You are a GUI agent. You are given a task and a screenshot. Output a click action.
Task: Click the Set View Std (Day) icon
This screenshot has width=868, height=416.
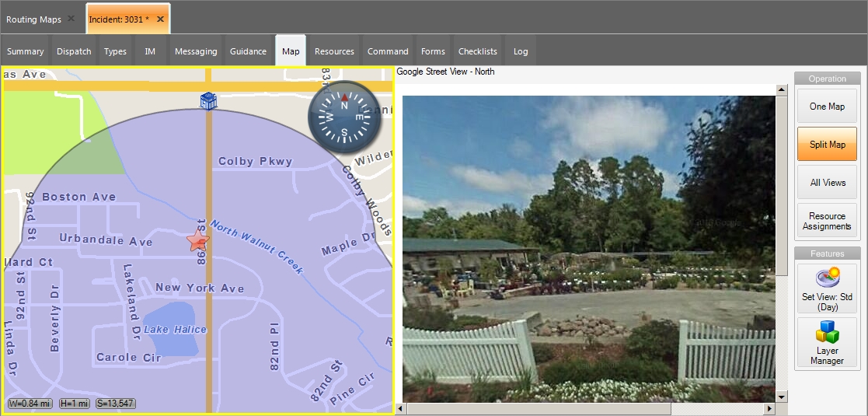click(x=827, y=288)
